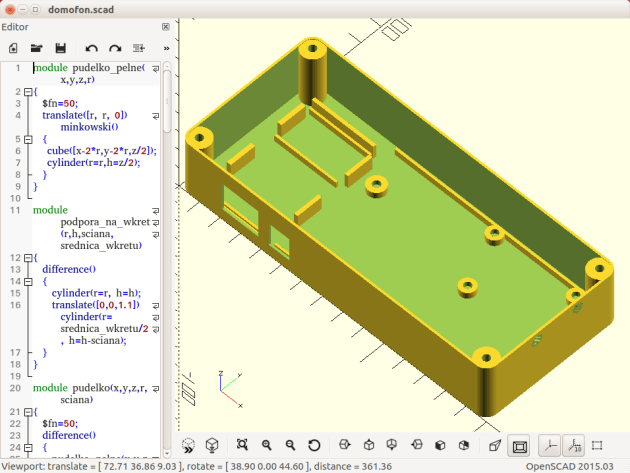Click '$fn=50;' on line 22
This screenshot has width=630, height=473.
click(60, 424)
